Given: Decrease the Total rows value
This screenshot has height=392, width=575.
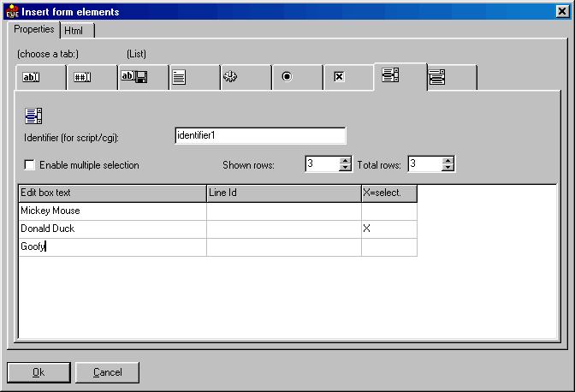Looking at the screenshot, I should pos(448,169).
